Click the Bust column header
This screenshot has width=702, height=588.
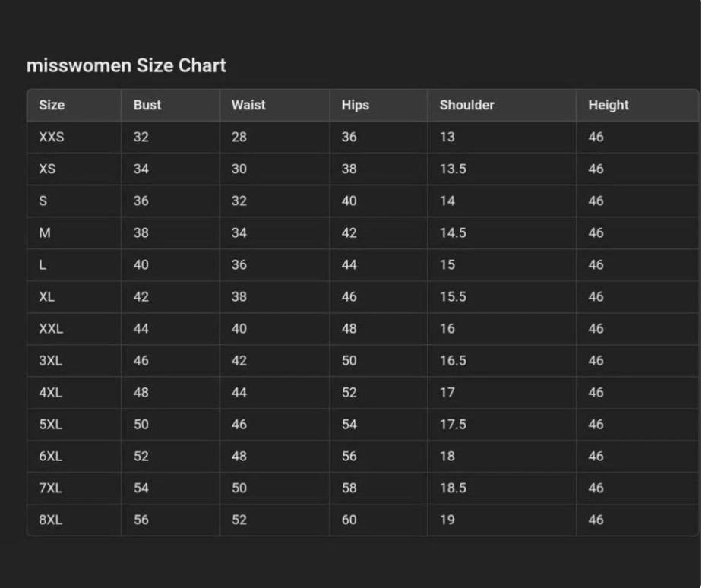pos(147,106)
